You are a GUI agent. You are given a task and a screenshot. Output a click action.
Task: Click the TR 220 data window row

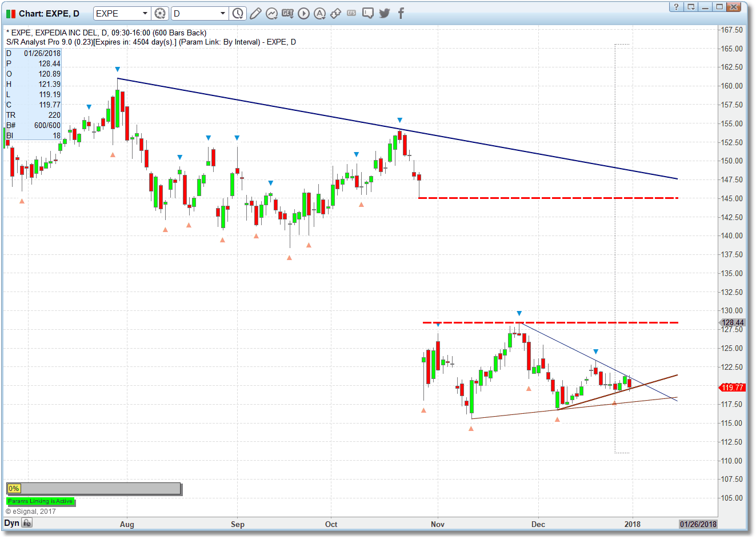(33, 115)
